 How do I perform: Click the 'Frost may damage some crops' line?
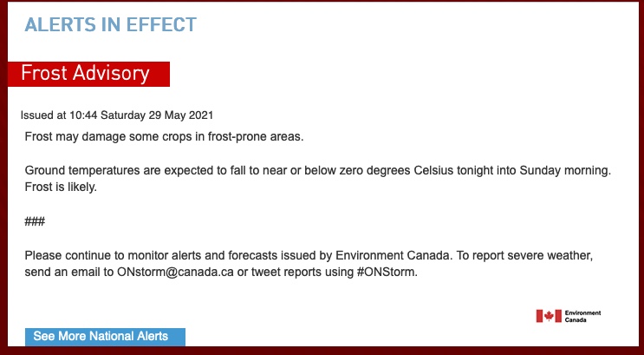click(164, 136)
